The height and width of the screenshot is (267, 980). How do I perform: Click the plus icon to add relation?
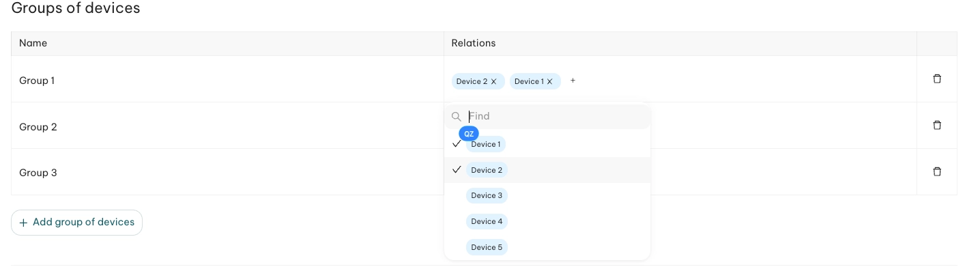(573, 81)
